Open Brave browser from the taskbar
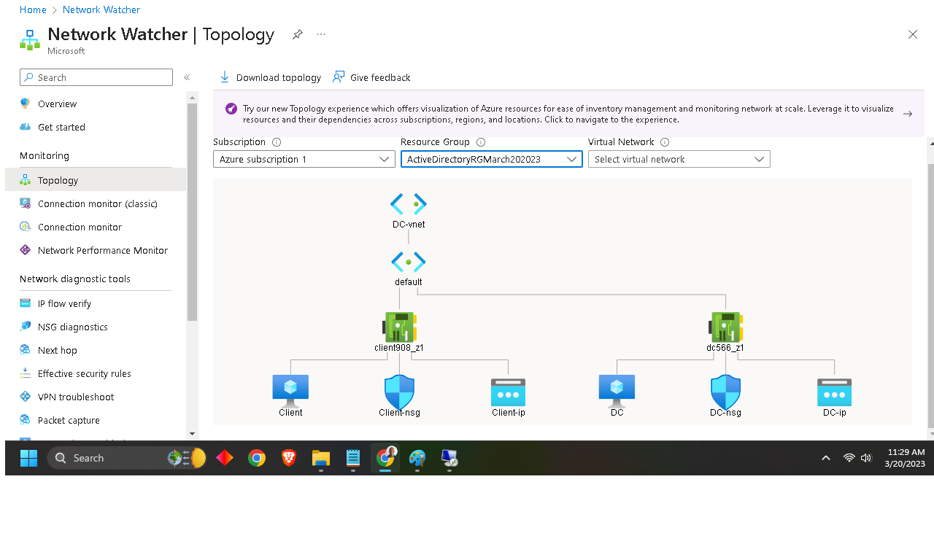Viewport: 934px width, 560px height. 289,458
